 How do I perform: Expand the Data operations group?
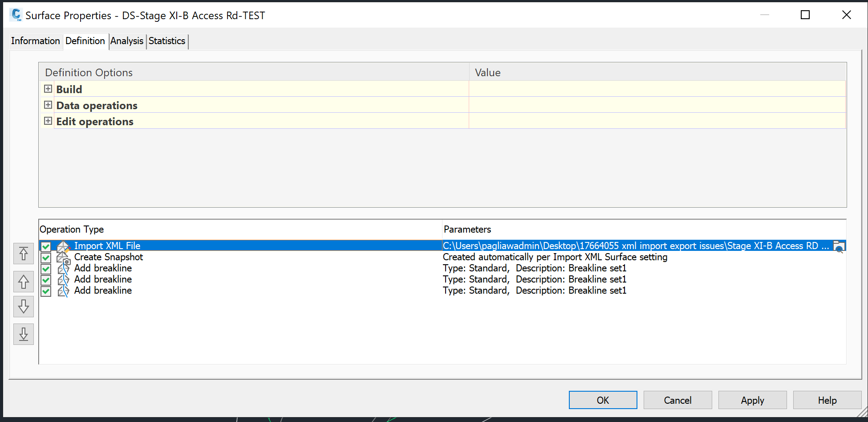(x=48, y=105)
